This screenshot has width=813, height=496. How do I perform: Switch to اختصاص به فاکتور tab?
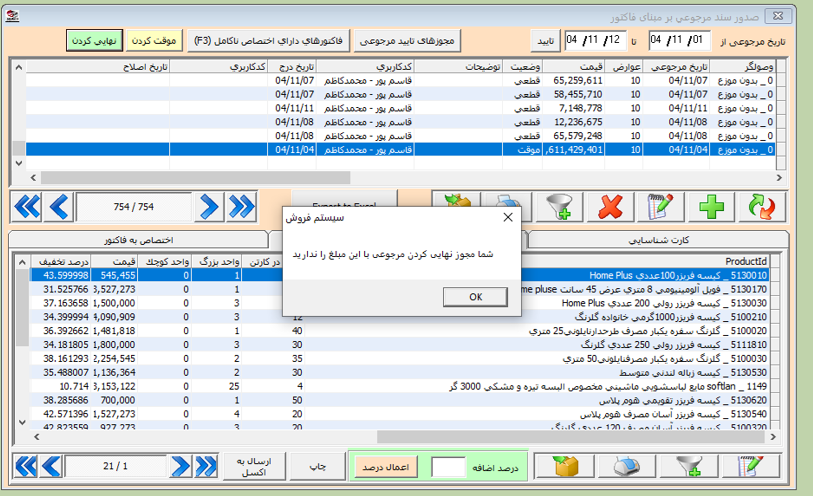coord(139,241)
